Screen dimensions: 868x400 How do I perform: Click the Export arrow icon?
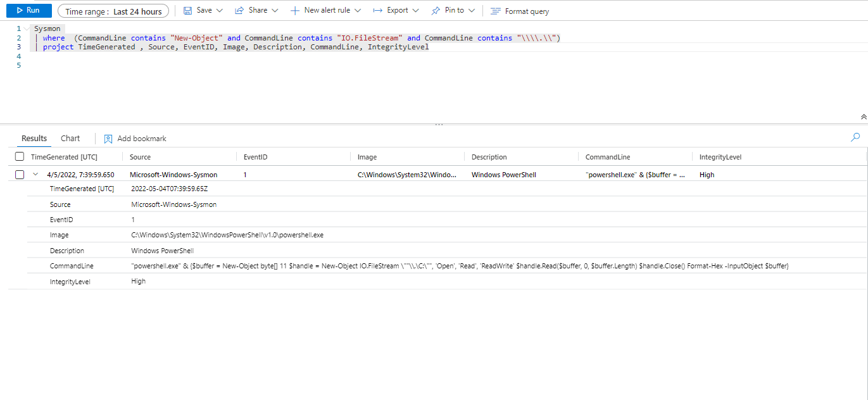[377, 11]
